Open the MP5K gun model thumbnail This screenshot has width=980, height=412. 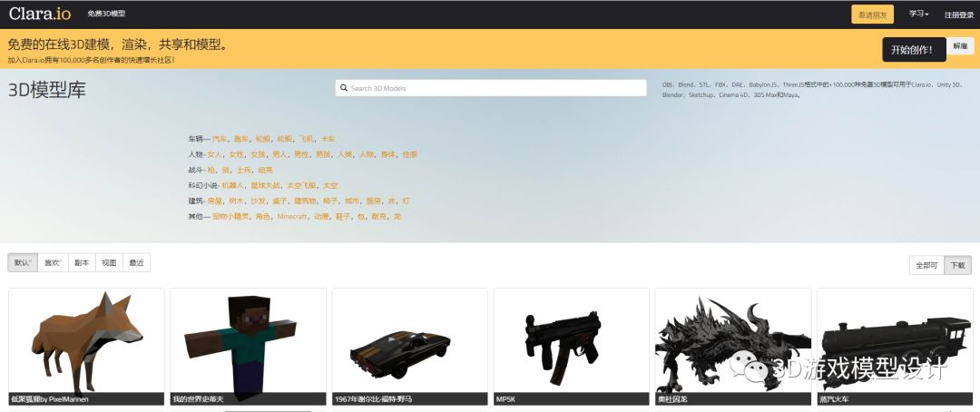point(572,347)
